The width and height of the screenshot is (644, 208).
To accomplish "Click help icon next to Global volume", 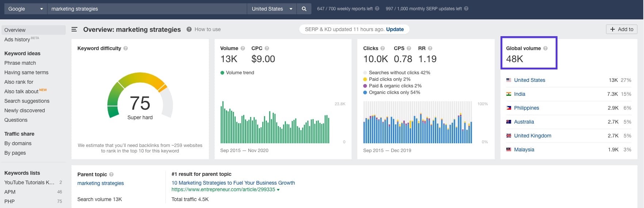I will pyautogui.click(x=545, y=48).
